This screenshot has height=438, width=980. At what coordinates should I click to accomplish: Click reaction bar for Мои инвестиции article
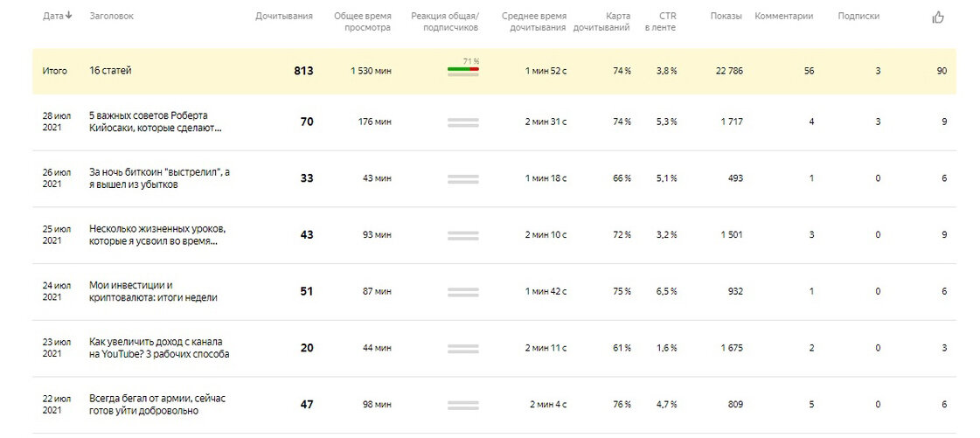[x=463, y=292]
